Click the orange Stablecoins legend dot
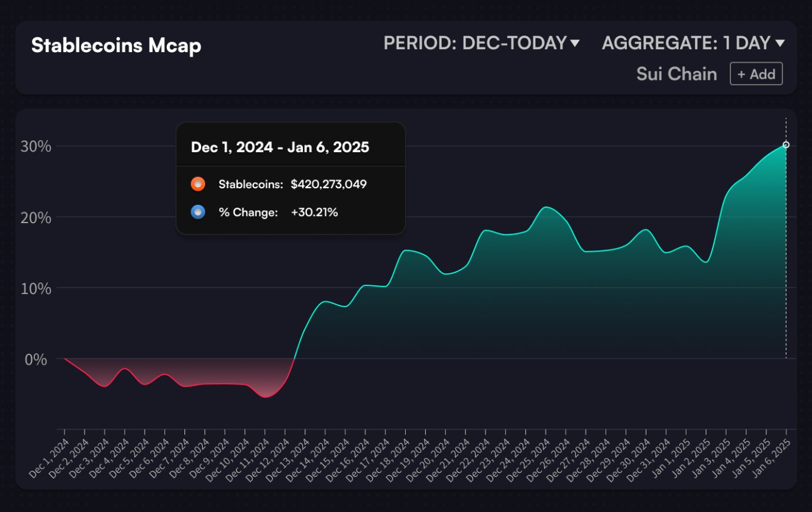The image size is (812, 512). [199, 183]
